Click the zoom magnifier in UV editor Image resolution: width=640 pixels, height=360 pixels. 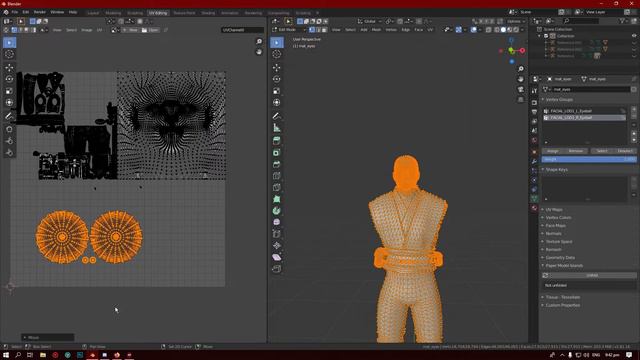tap(259, 41)
